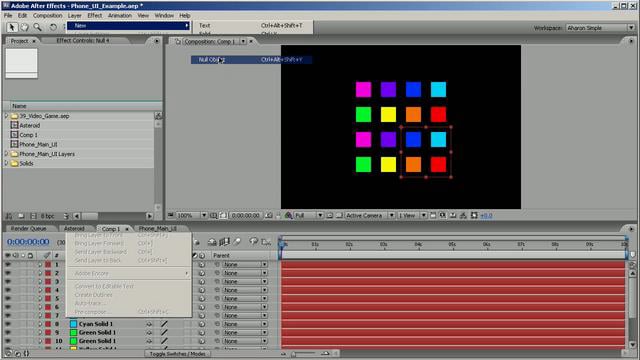This screenshot has width=640, height=360.
Task: Hide layer 2 with its eye toggle
Action: [8, 273]
